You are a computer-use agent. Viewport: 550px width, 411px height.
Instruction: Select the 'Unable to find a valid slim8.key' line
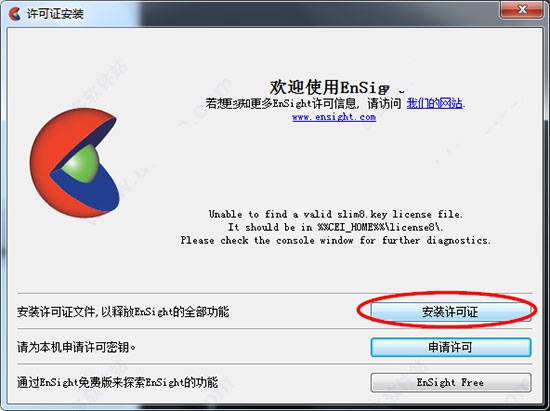[336, 214]
